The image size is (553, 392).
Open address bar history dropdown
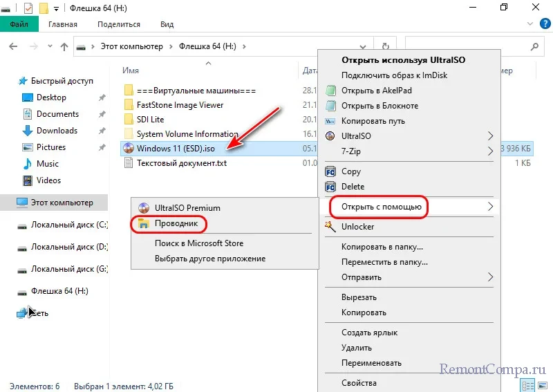362,46
